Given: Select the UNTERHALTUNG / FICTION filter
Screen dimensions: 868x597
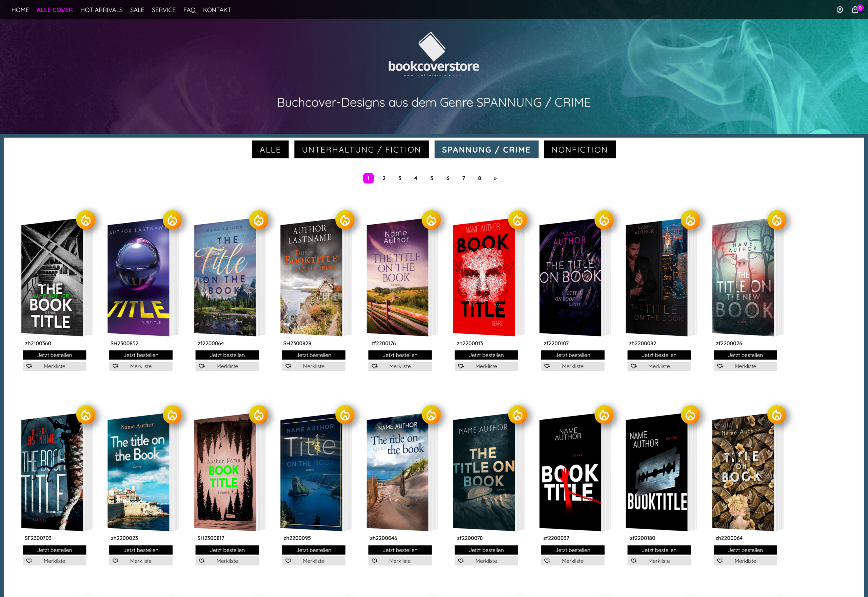Looking at the screenshot, I should pyautogui.click(x=361, y=150).
